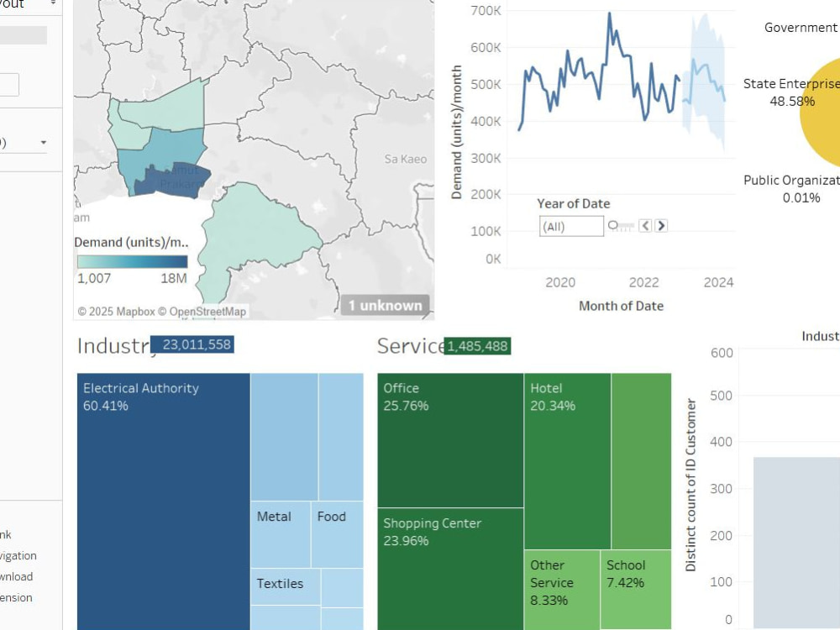Open the Layout tab dropdown arrow
Image resolution: width=840 pixels, height=630 pixels.
pos(53,3)
